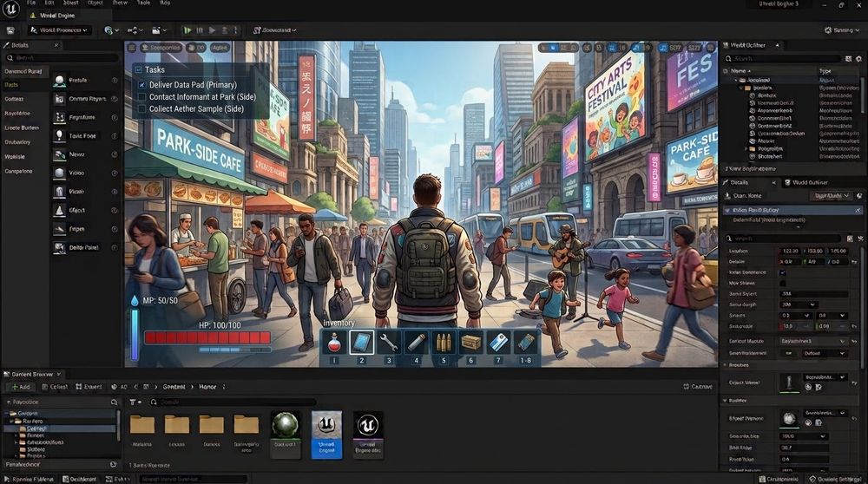Open the camera/cinematics dropdown in toolbar
Image resolution: width=868 pixels, height=484 pixels.
point(159,29)
